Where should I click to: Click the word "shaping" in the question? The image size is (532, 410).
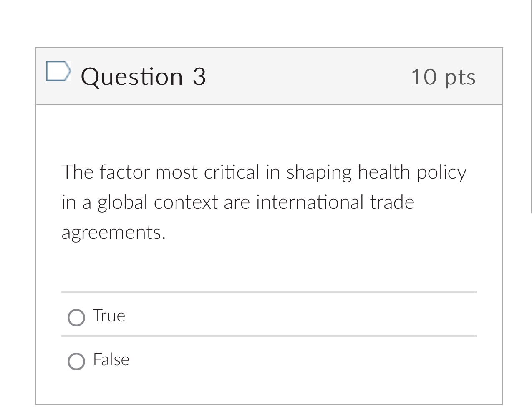click(319, 173)
